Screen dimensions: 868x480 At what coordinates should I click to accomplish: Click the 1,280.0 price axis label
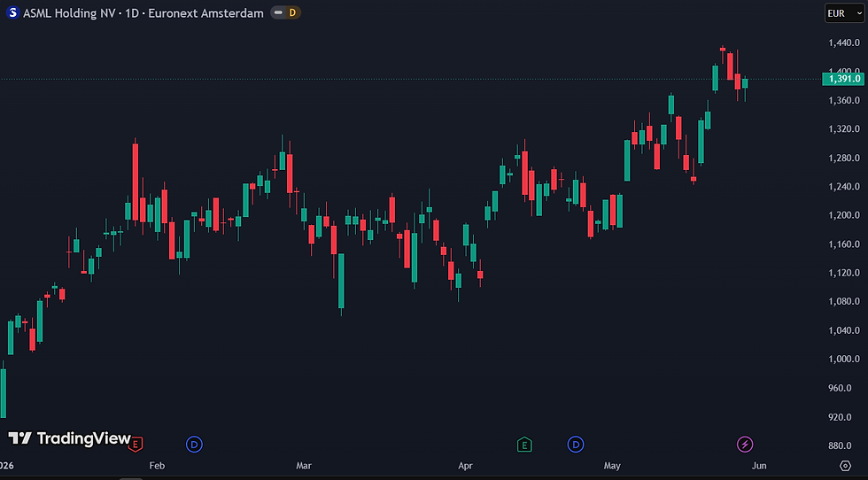point(844,159)
